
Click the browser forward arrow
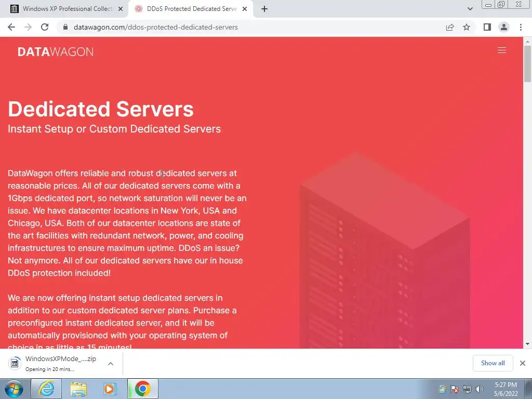(x=28, y=27)
